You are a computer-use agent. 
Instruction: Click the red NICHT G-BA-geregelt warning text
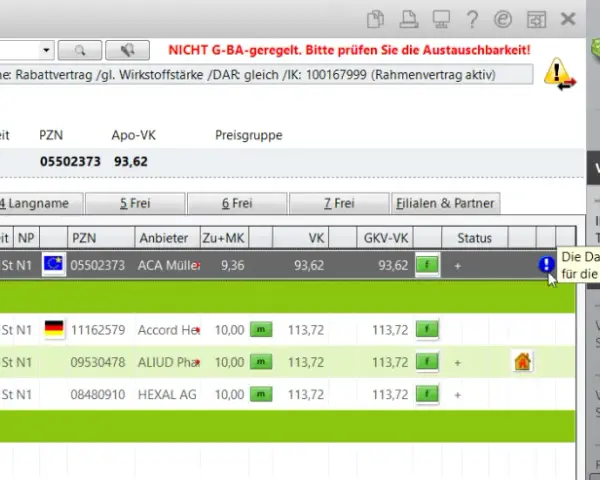tap(349, 50)
